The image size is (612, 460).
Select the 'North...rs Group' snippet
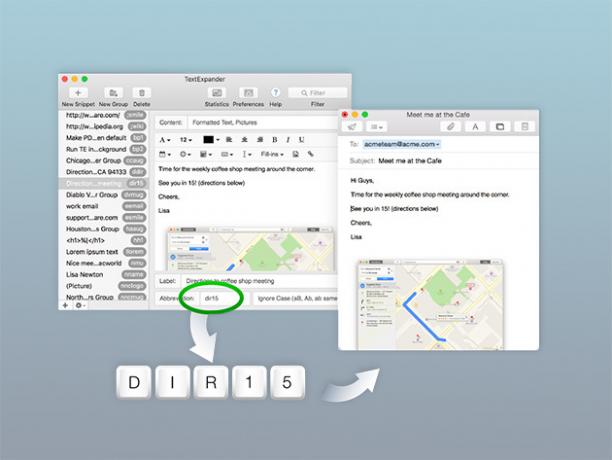tap(104, 297)
